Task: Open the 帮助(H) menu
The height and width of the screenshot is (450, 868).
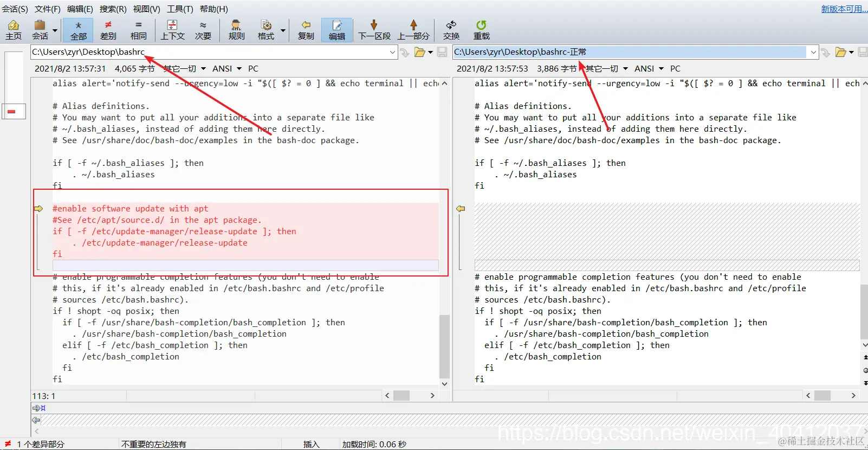Action: tap(214, 9)
